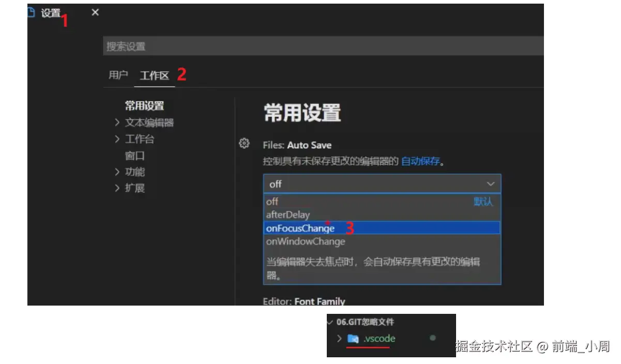The image size is (621, 364).
Task: Collapse the 06.GIT忽略文件 folder chevron
Action: coord(330,322)
